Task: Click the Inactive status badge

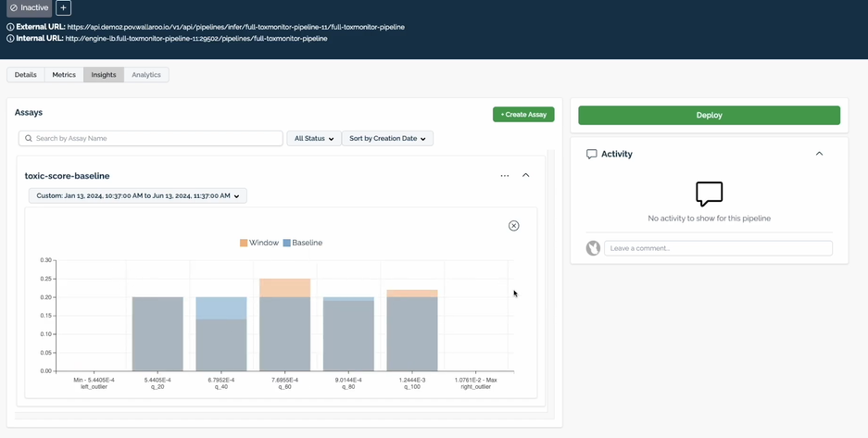Action: pyautogui.click(x=30, y=7)
